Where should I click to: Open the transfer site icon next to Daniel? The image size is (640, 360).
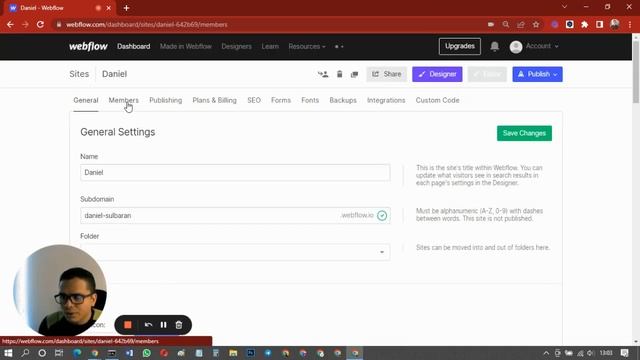point(323,74)
